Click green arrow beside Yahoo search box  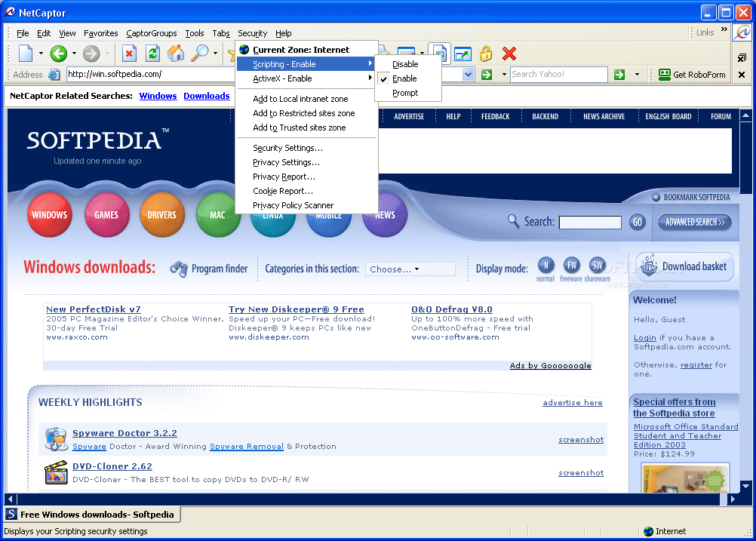point(619,74)
